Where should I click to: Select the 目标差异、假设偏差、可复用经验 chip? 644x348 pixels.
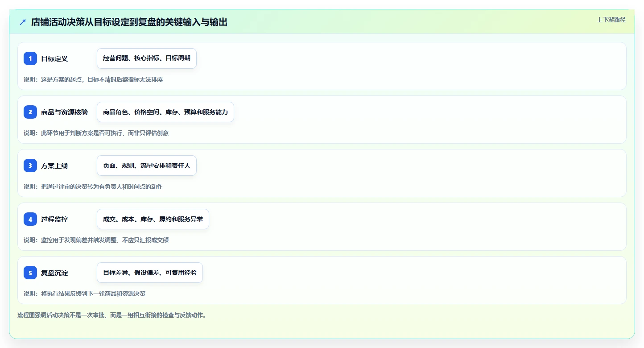pos(150,273)
